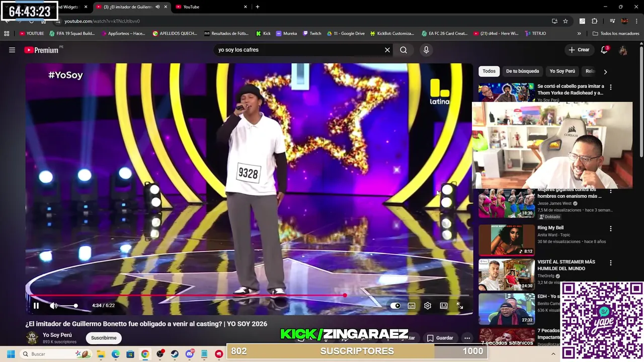Open the Yo Soy Perú channel name

point(57,335)
